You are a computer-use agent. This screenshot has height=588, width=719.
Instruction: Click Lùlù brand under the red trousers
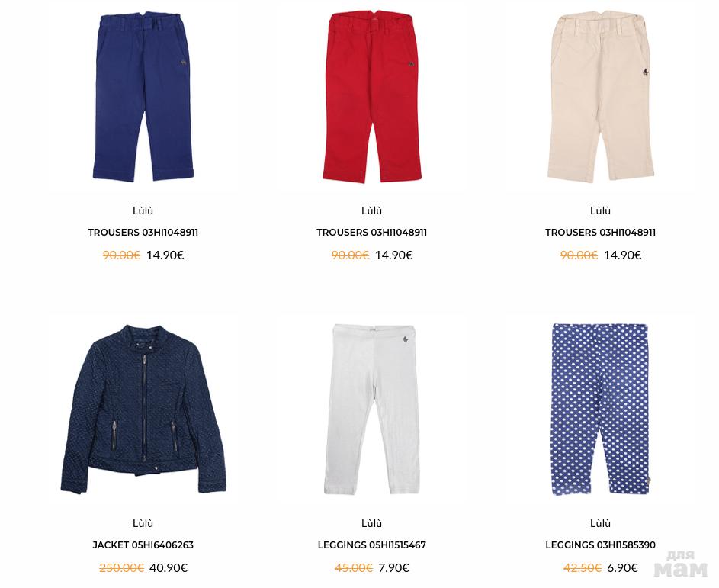[372, 210]
